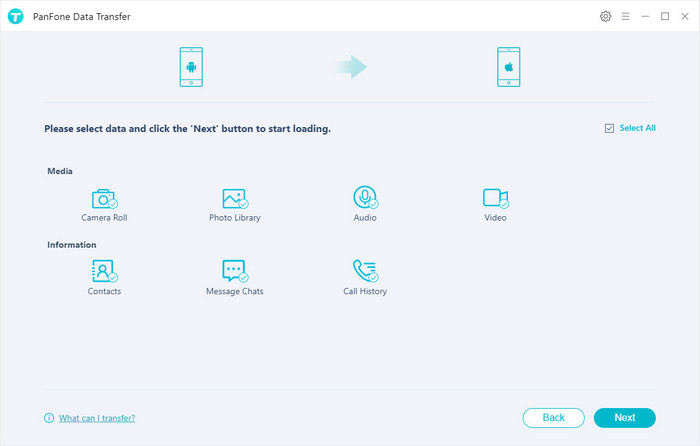Close the PanFone window

tap(685, 17)
